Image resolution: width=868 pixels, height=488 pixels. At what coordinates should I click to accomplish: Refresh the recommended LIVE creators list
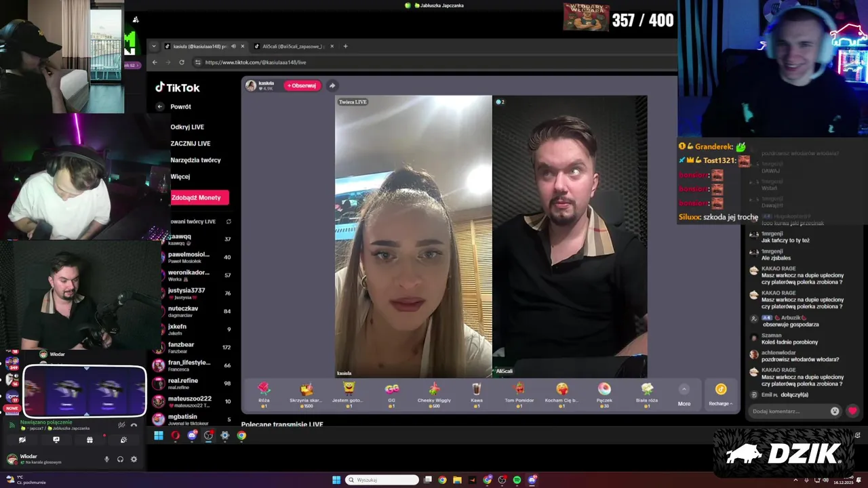tap(229, 222)
